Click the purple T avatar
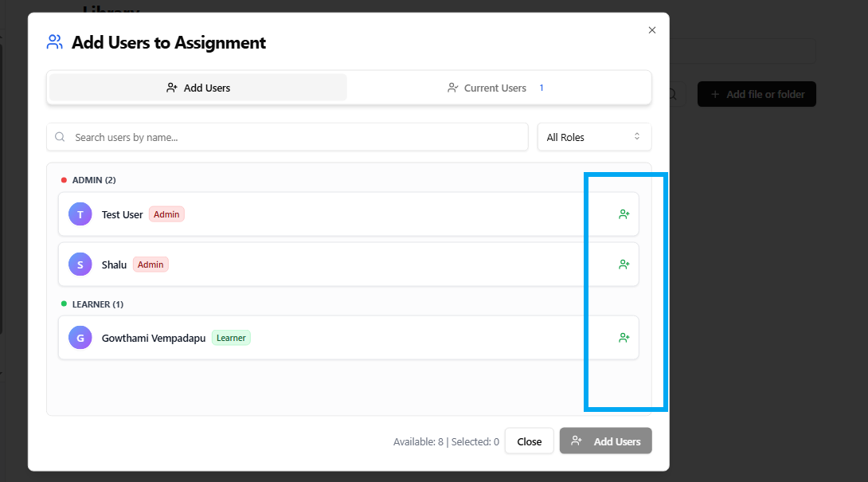868x482 pixels. (80, 214)
